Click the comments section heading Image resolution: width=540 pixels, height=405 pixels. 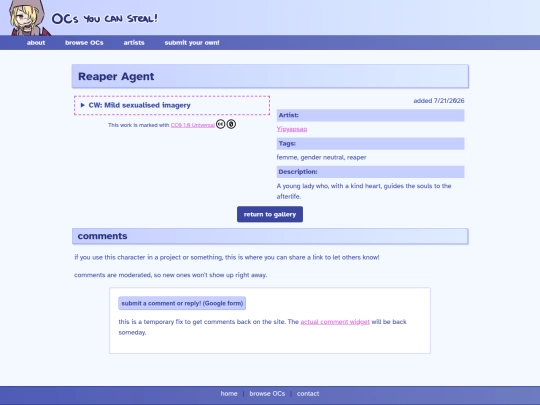point(270,236)
